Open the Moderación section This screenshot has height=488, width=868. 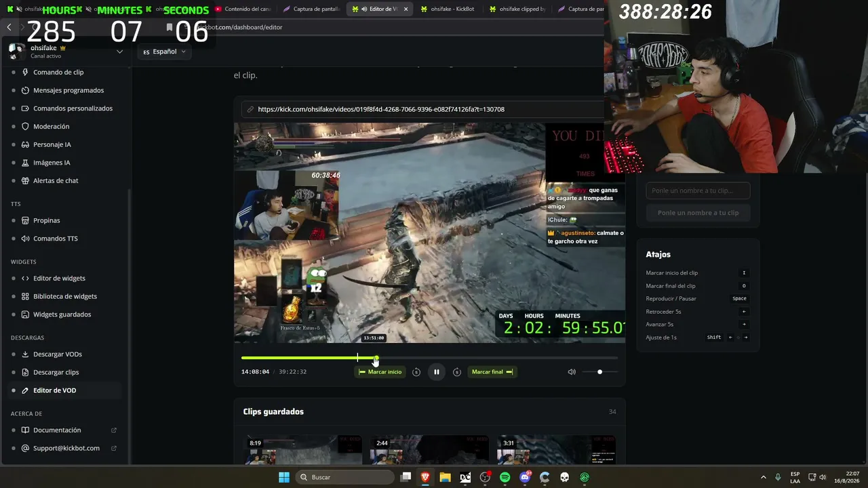pyautogui.click(x=51, y=126)
